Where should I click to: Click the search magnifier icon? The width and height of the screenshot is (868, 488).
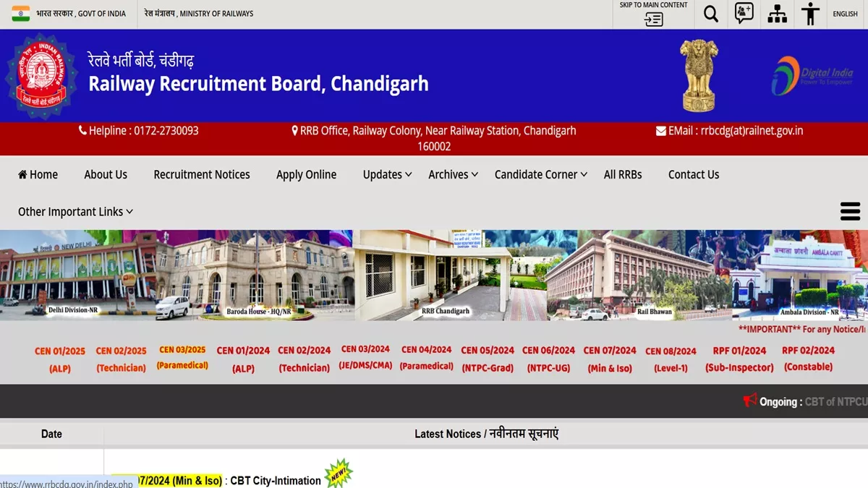711,14
